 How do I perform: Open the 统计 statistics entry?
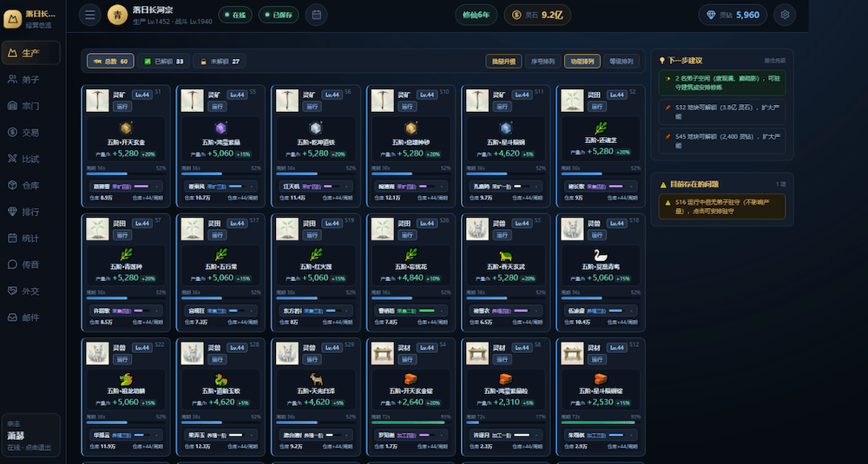coord(30,239)
